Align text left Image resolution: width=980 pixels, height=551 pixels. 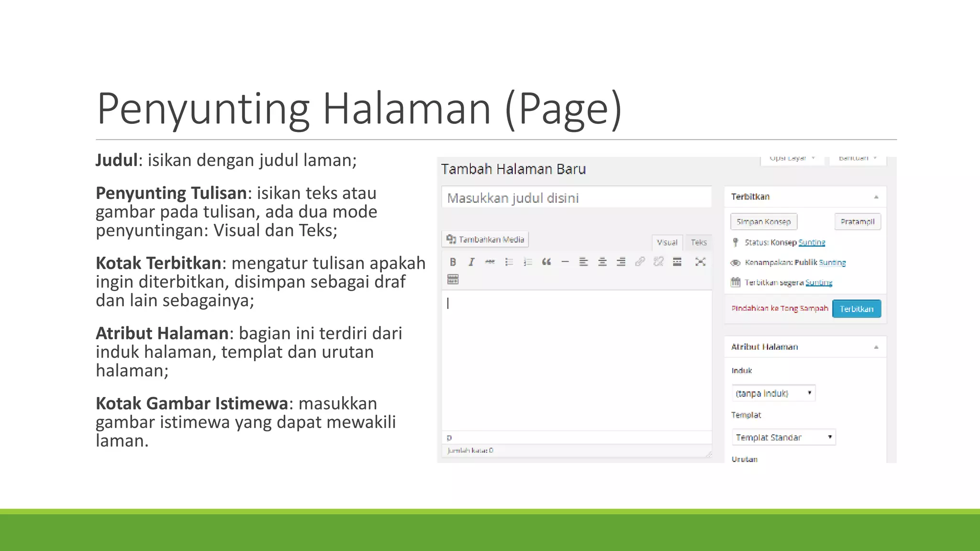coord(584,262)
